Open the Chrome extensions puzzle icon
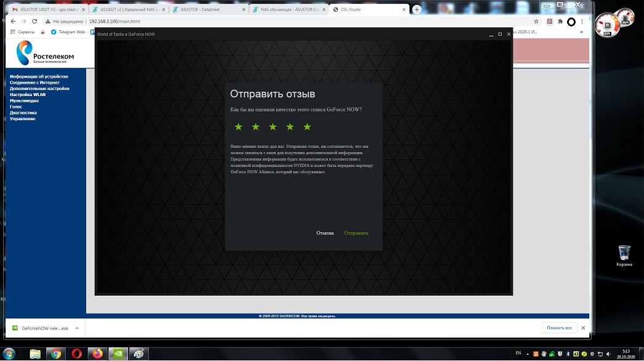This screenshot has width=644, height=361. pos(560,21)
